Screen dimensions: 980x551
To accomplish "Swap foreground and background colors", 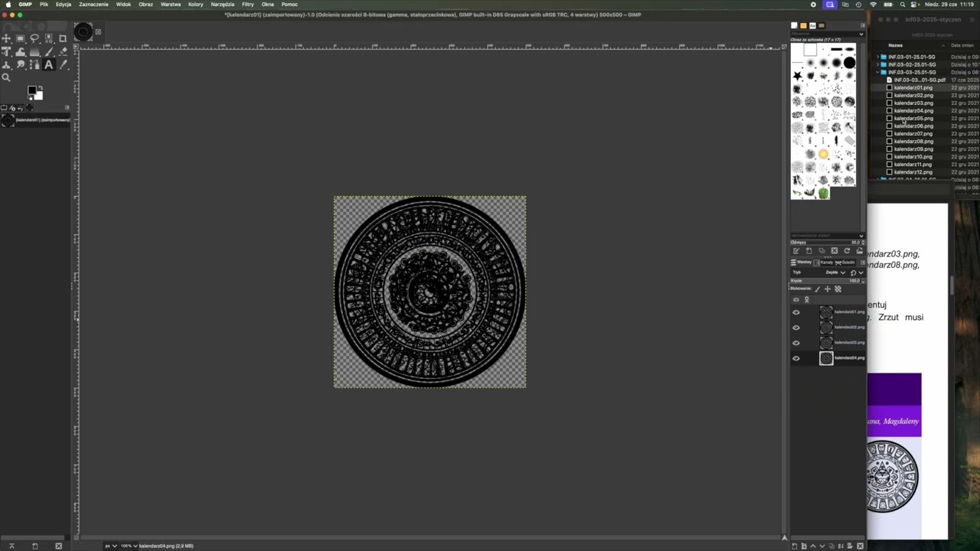I will point(41,88).
